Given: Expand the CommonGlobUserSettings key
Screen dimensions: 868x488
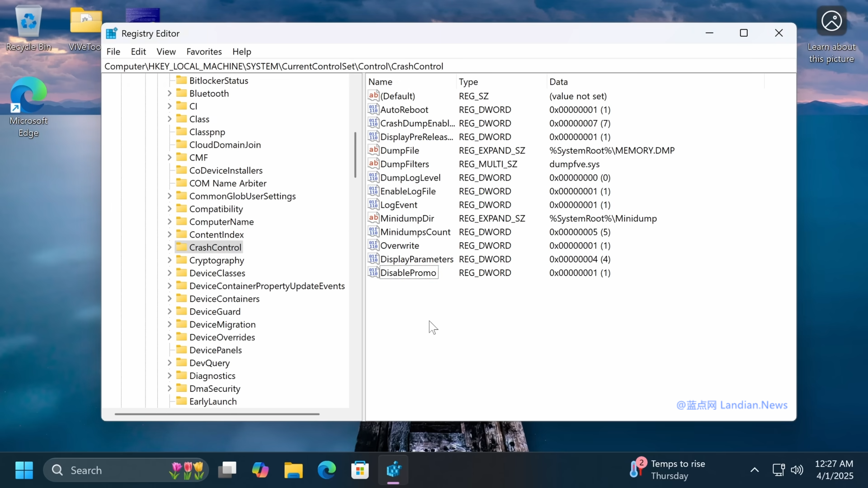Looking at the screenshot, I should coord(170,196).
